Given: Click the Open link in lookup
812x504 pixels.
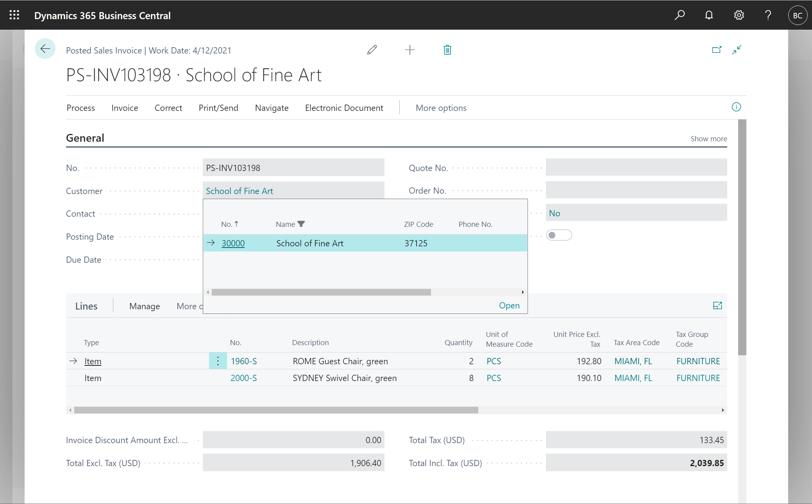Looking at the screenshot, I should click(x=509, y=305).
